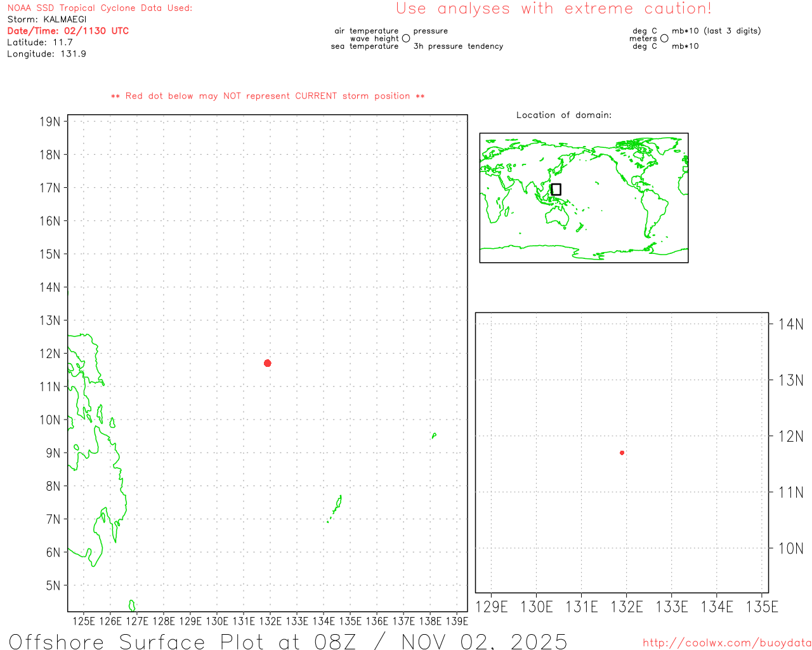812x650 pixels.
Task: Open the coolwx.com/buoydata link
Action: click(x=726, y=643)
